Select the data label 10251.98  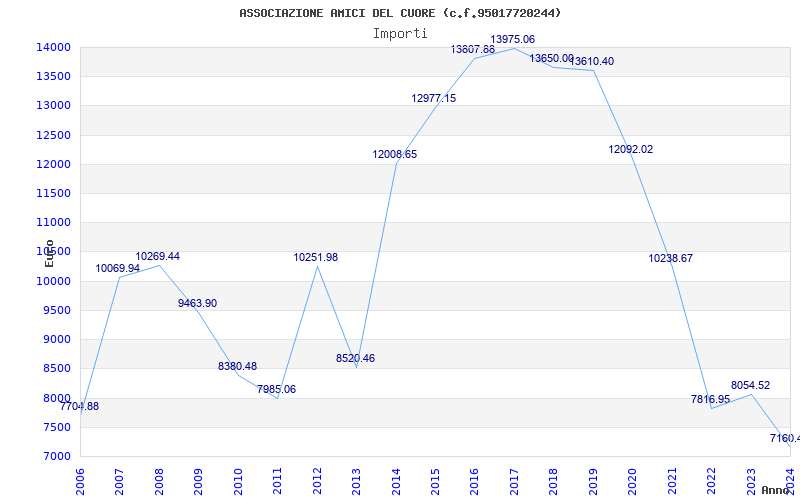tap(316, 258)
